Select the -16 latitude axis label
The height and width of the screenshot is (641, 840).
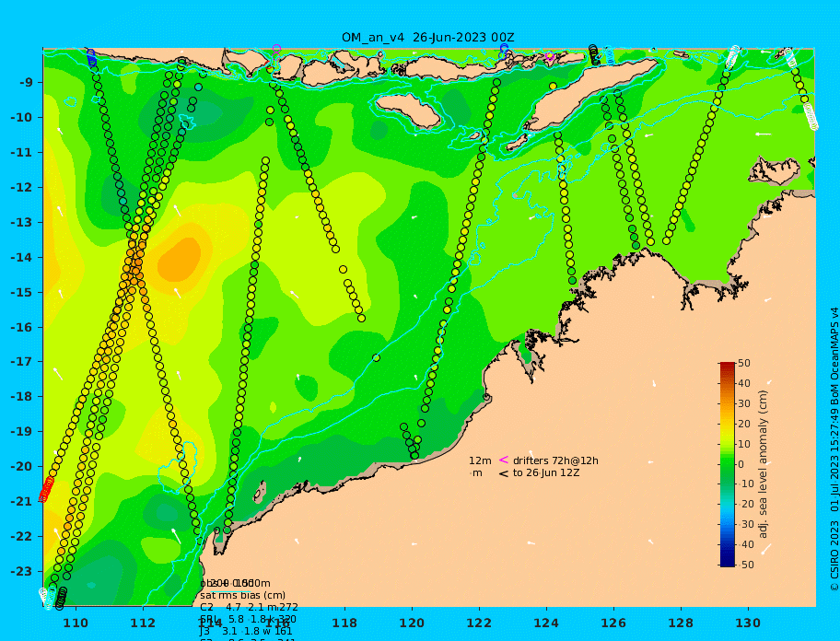22,327
